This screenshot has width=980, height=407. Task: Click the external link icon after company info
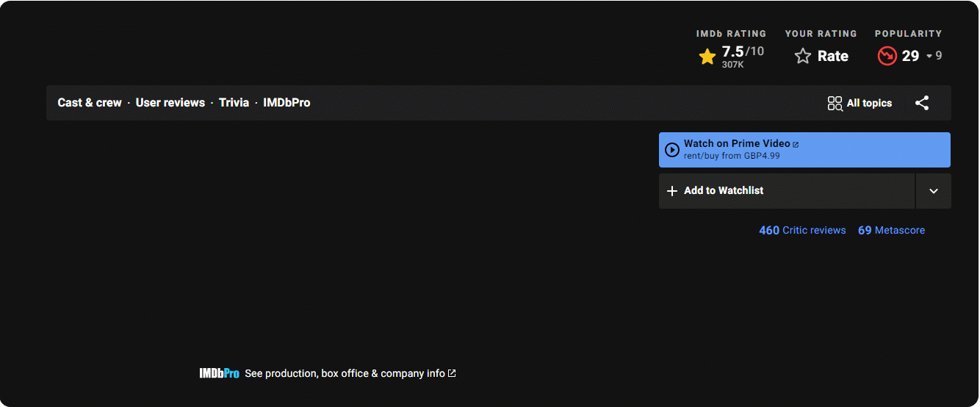point(452,373)
